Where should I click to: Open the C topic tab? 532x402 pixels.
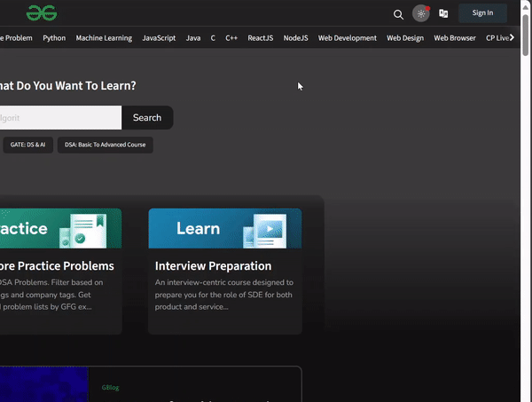(213, 38)
